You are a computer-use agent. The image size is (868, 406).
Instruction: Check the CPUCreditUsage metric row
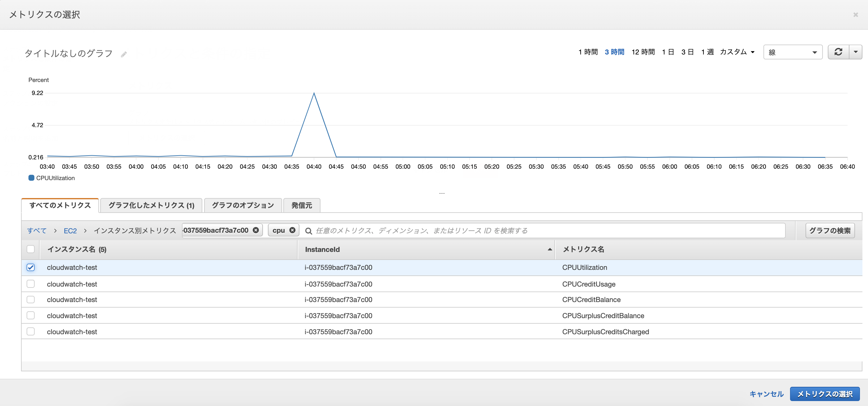(x=31, y=284)
